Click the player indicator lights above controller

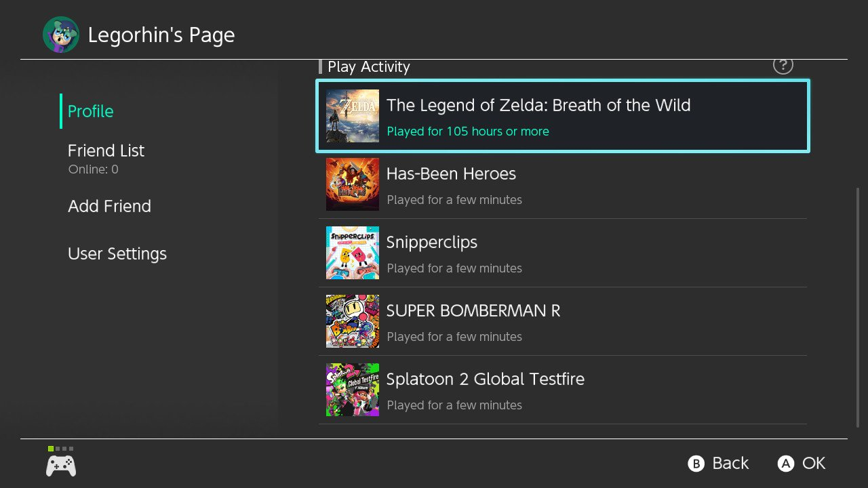tap(61, 449)
